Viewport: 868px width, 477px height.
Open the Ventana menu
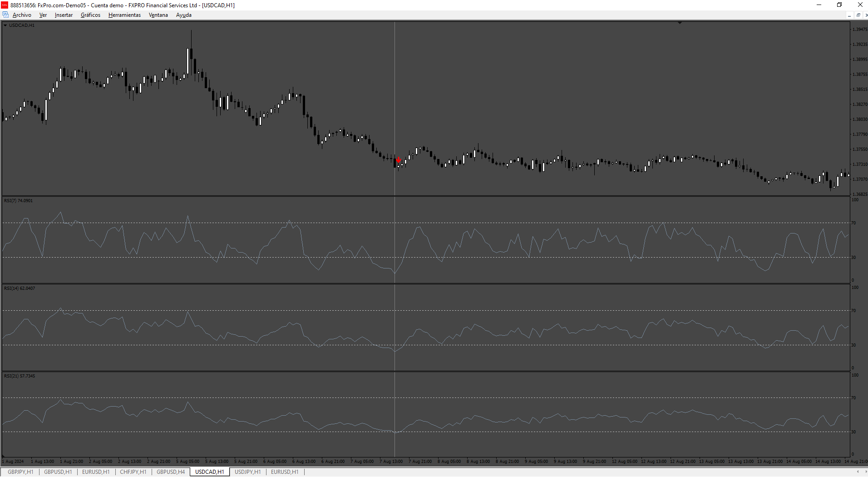[x=158, y=15]
